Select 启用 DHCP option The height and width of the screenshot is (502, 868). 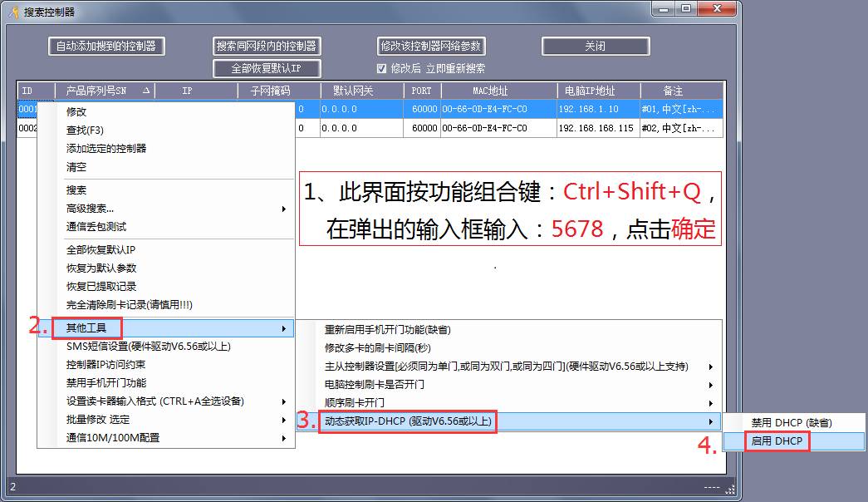tap(777, 441)
